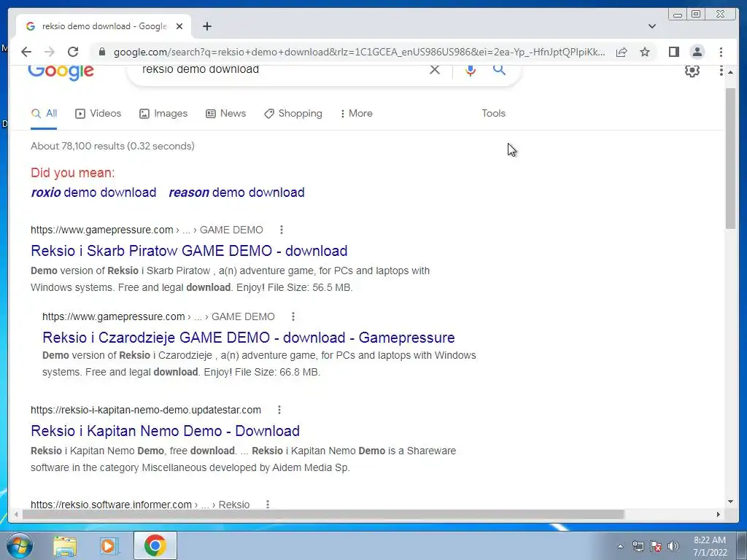Click the Chrome taskbar button

coord(155,545)
